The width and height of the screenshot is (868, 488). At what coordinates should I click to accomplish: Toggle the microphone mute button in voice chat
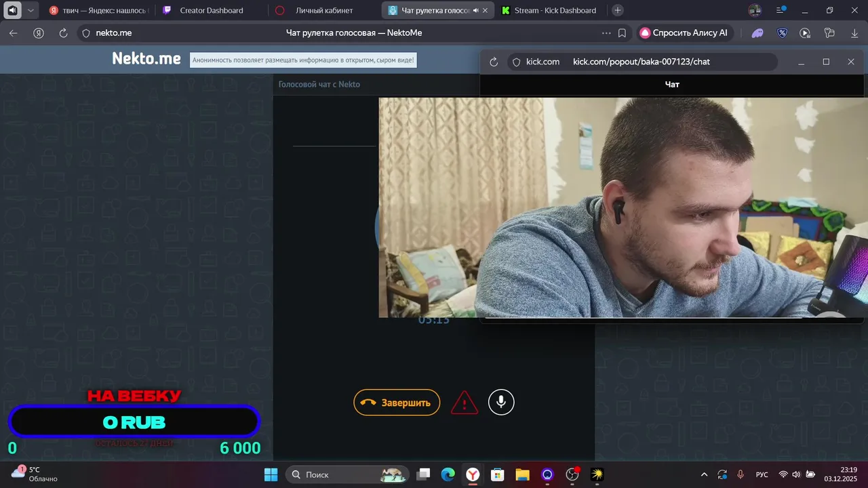(x=501, y=403)
